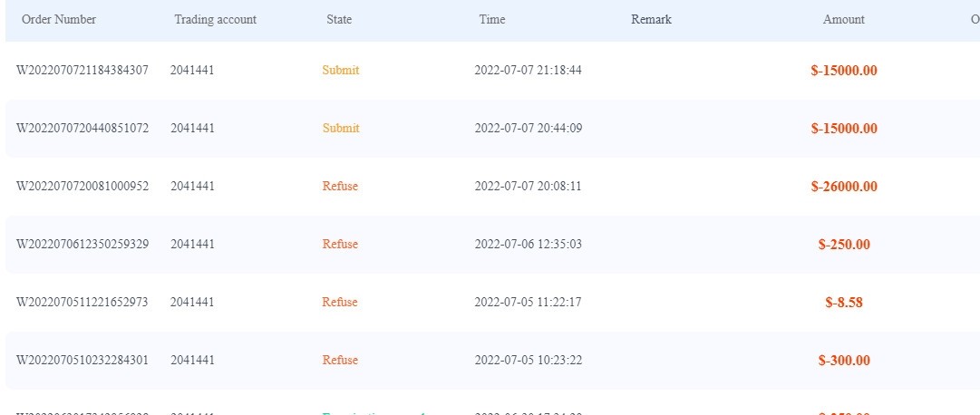Image resolution: width=980 pixels, height=415 pixels.
Task: Click Submit state for the 21:18:44 order
Action: tap(341, 70)
